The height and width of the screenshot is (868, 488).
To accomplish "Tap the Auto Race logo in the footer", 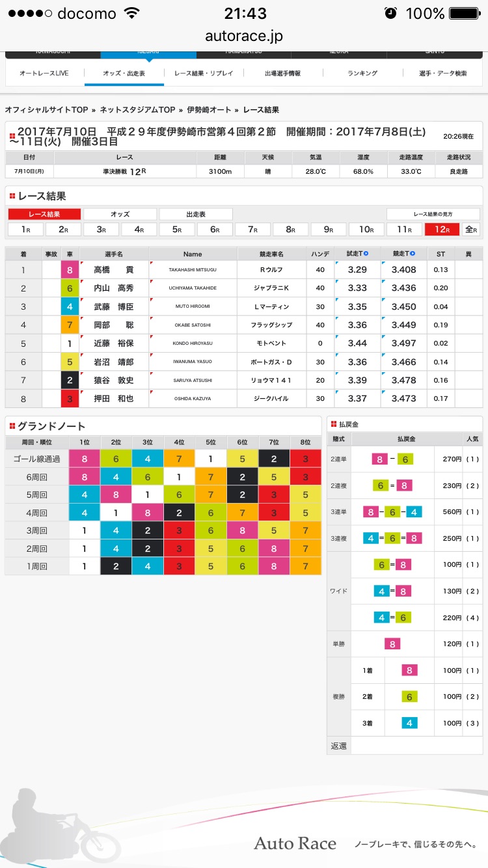I will tap(295, 844).
